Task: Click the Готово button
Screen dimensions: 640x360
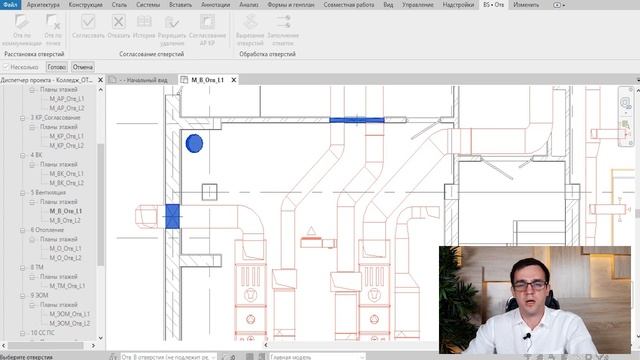Action: click(57, 67)
